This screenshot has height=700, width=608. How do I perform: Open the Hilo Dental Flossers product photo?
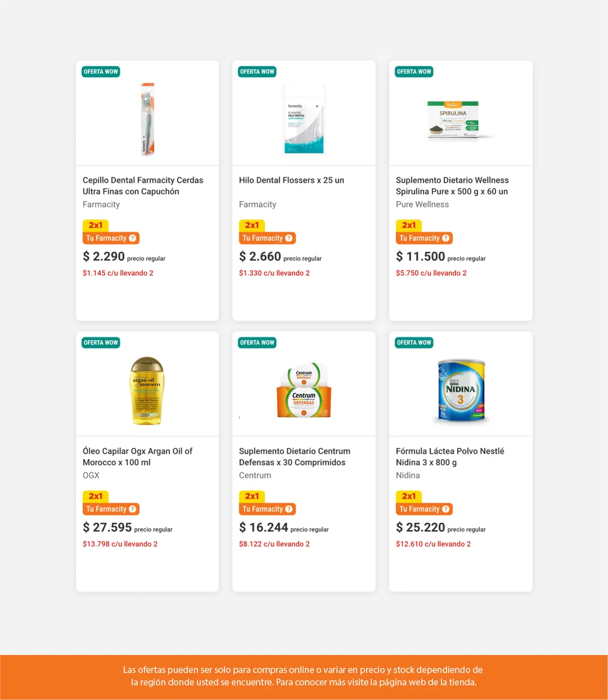pyautogui.click(x=304, y=119)
